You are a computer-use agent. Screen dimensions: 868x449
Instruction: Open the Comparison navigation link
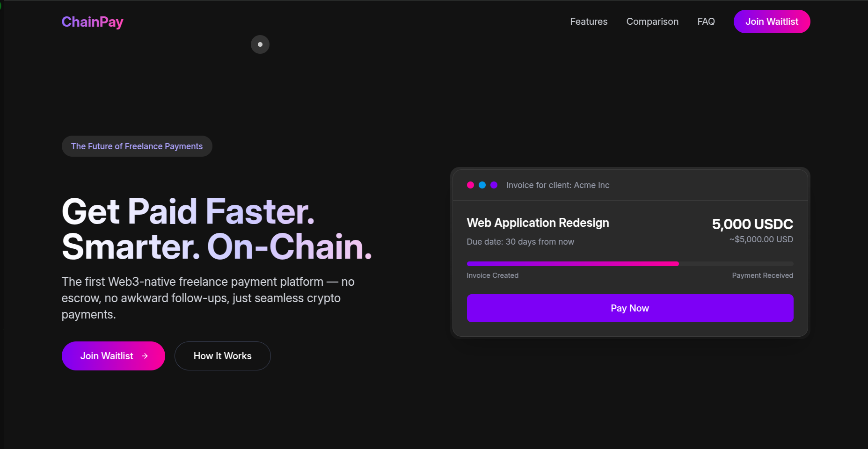click(652, 22)
